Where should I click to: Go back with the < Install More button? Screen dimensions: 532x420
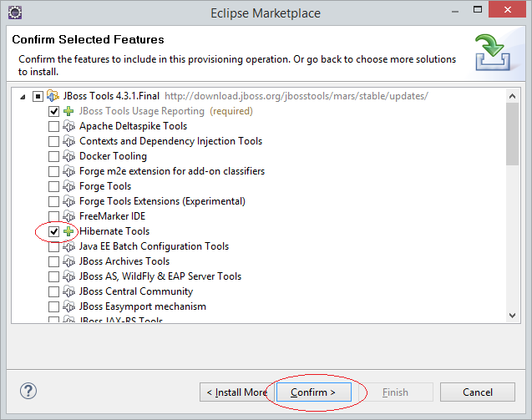tap(237, 392)
